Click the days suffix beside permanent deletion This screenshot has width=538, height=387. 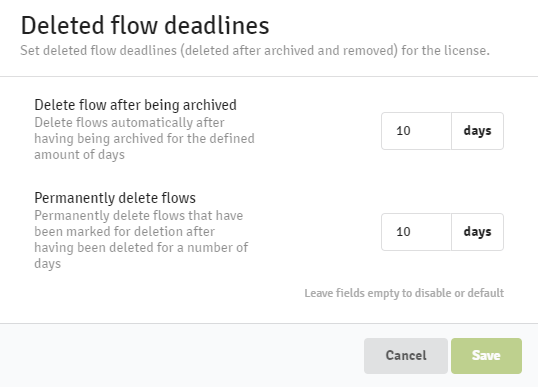coord(478,232)
